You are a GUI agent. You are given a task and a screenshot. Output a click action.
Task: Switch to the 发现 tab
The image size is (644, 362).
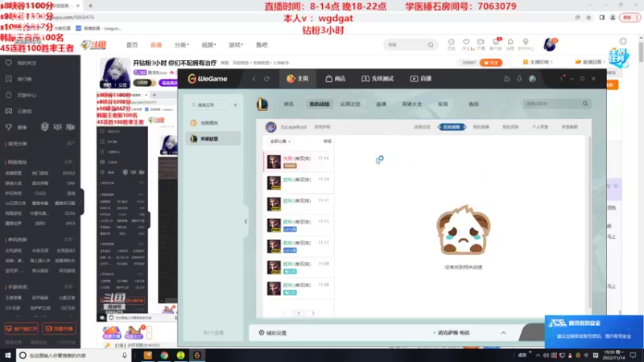[443, 105]
